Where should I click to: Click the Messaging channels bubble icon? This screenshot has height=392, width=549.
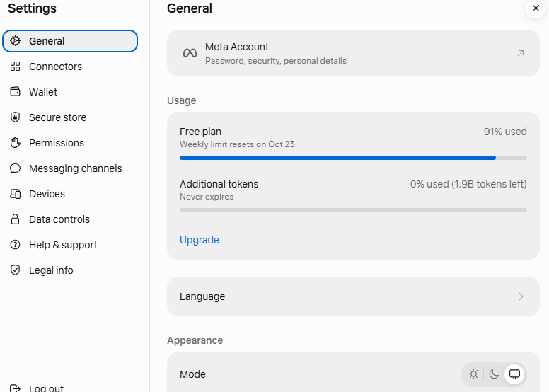(x=15, y=168)
